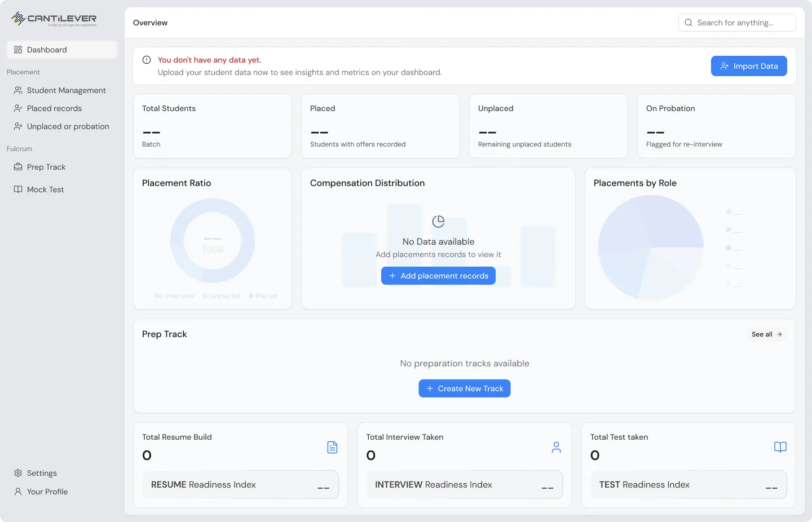The width and height of the screenshot is (812, 522).
Task: Click "Flagged for re-interview" text
Action: click(x=684, y=144)
